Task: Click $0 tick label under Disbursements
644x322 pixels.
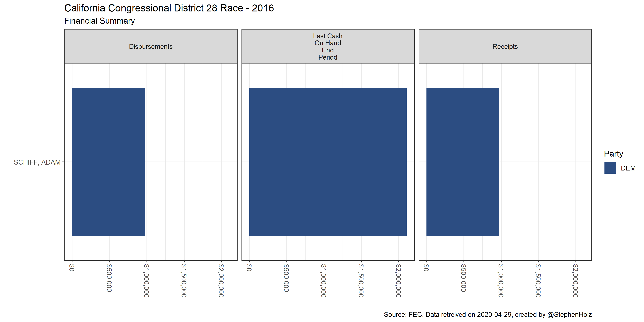Action: click(72, 268)
